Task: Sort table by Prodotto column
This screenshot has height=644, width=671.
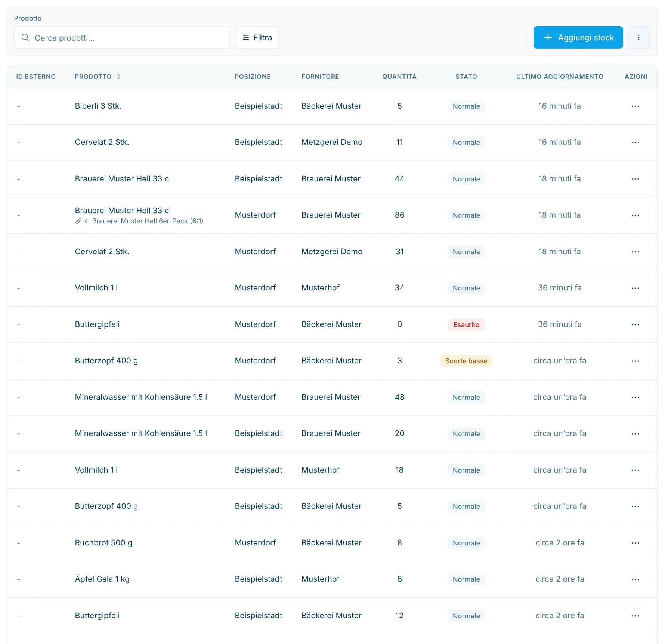Action: coord(98,77)
